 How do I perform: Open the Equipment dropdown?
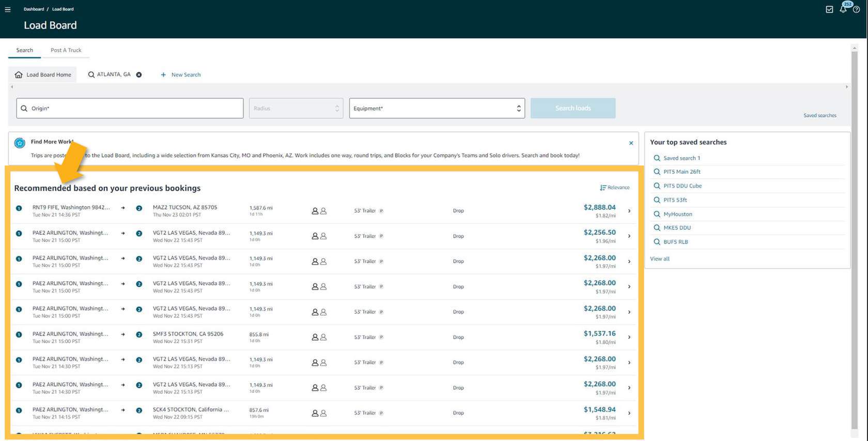437,109
